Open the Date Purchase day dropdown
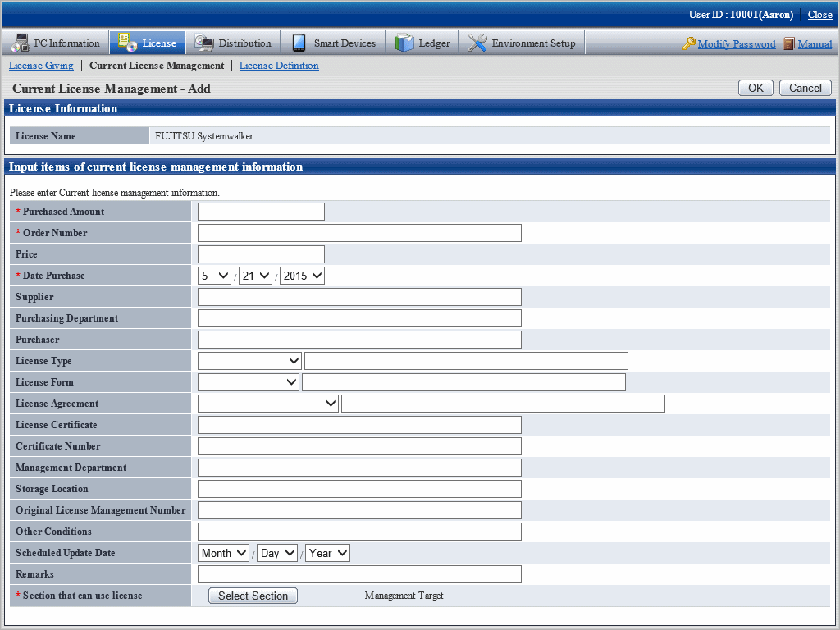840x630 pixels. point(256,276)
